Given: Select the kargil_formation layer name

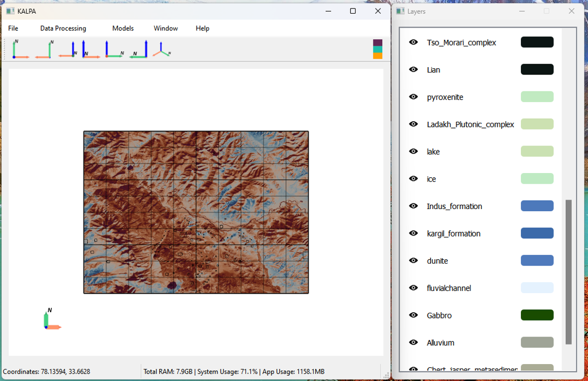Looking at the screenshot, I should click(x=453, y=234).
